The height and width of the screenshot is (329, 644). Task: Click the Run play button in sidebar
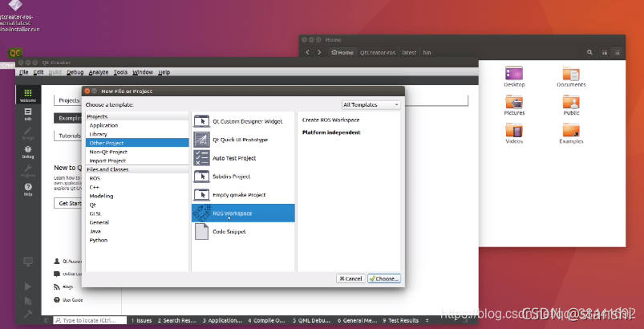tap(28, 286)
